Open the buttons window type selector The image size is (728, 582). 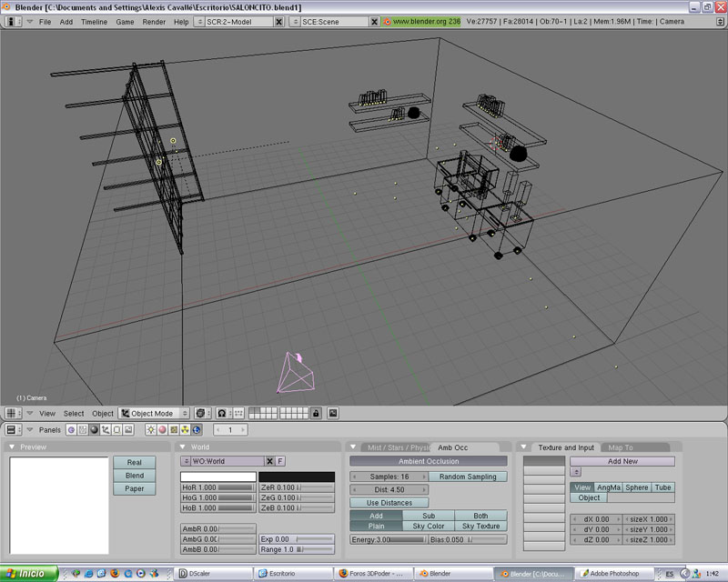click(x=13, y=430)
